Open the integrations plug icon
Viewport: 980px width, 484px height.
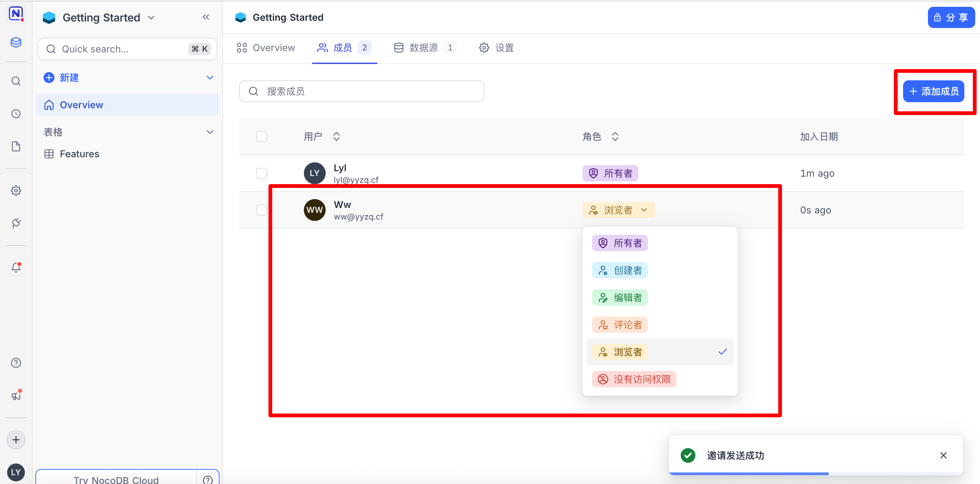16,223
